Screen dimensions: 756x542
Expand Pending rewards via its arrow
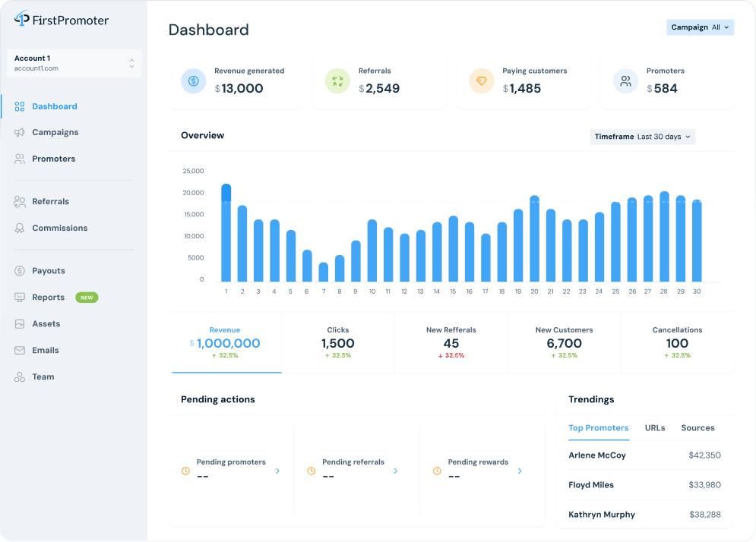520,471
